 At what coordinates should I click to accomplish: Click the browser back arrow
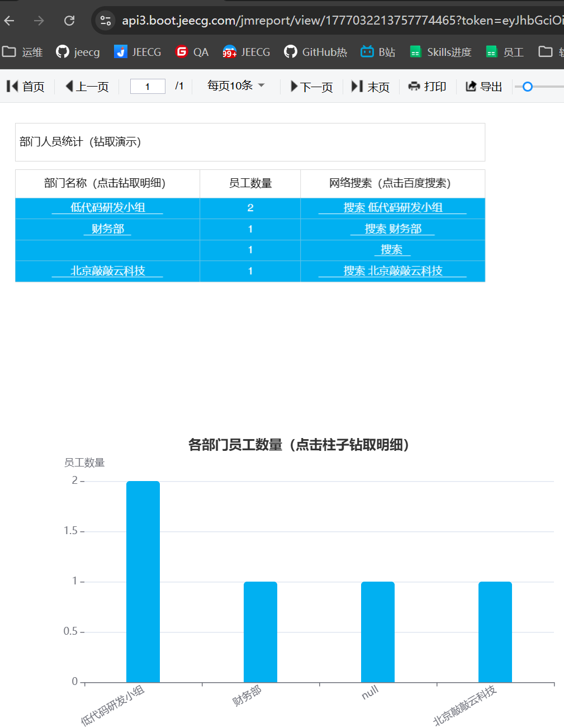pyautogui.click(x=9, y=20)
